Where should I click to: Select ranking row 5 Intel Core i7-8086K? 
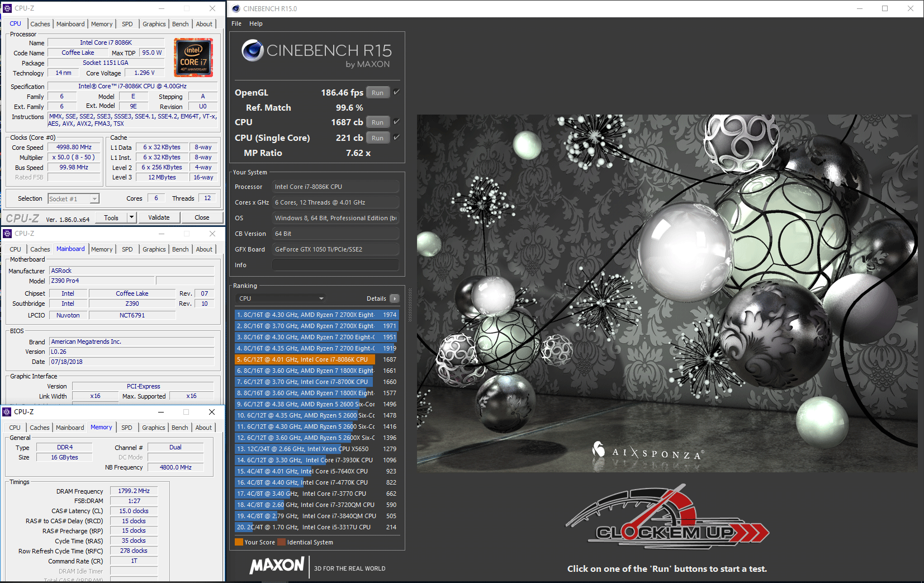316,359
